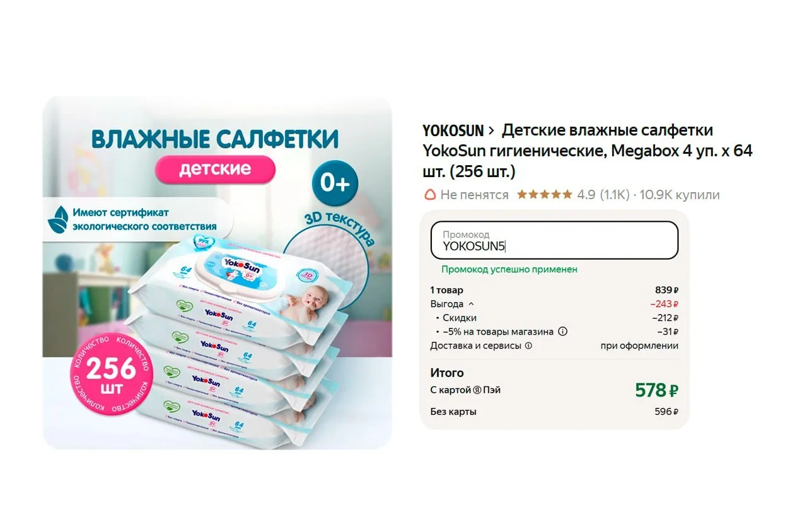Collapse the Выгода breakdown caret

point(472,304)
